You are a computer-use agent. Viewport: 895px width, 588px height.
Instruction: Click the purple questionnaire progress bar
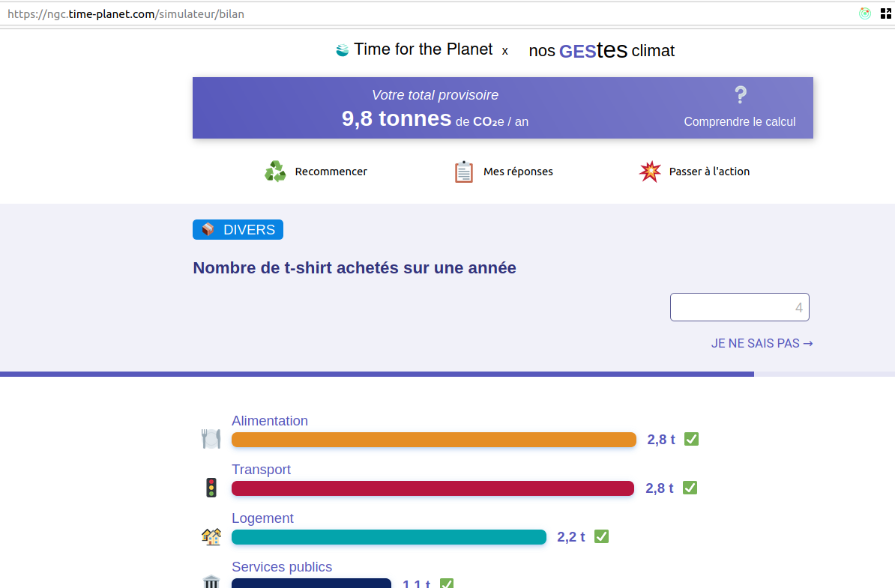click(377, 374)
